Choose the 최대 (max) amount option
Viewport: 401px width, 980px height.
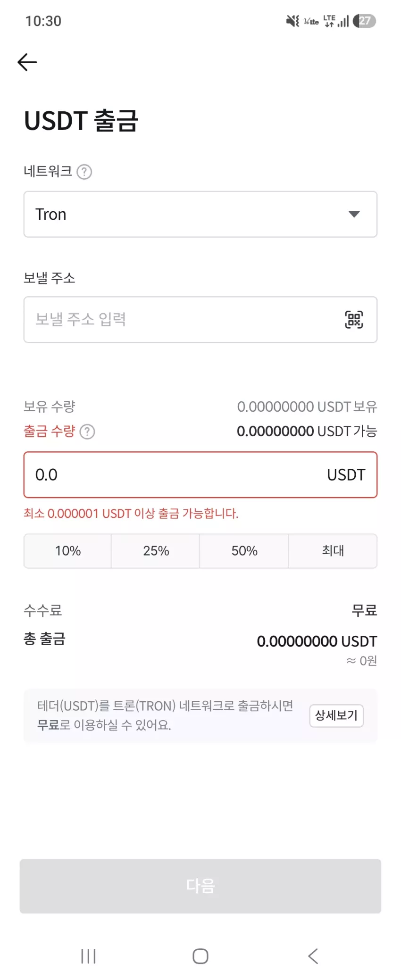pos(333,551)
